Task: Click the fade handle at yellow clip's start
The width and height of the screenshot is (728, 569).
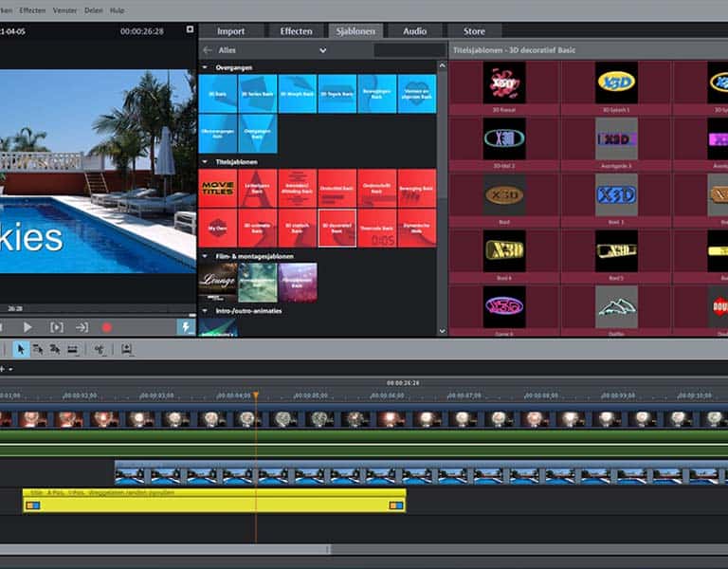Action: 33,505
